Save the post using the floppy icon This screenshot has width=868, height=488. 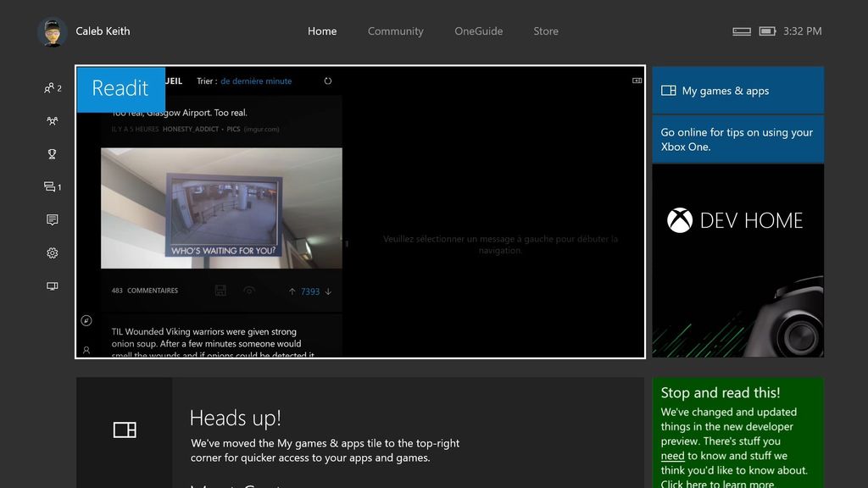coord(220,291)
